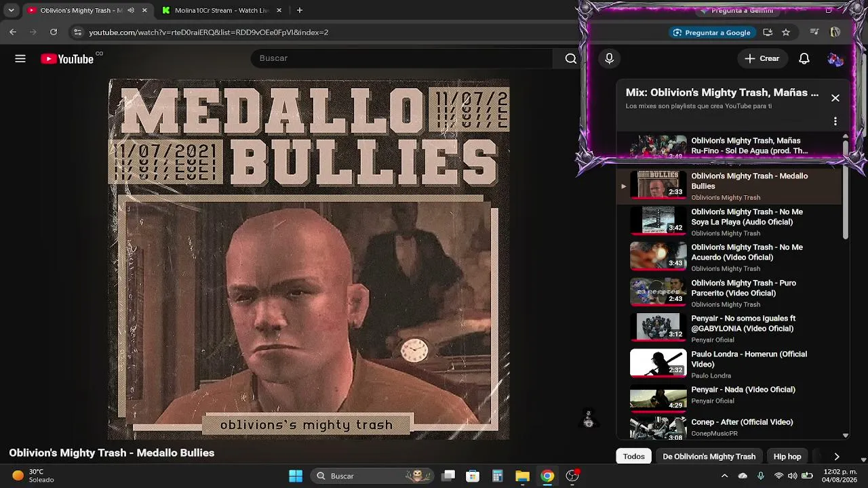Image resolution: width=868 pixels, height=488 pixels.
Task: Open a new browser tab
Action: [300, 10]
